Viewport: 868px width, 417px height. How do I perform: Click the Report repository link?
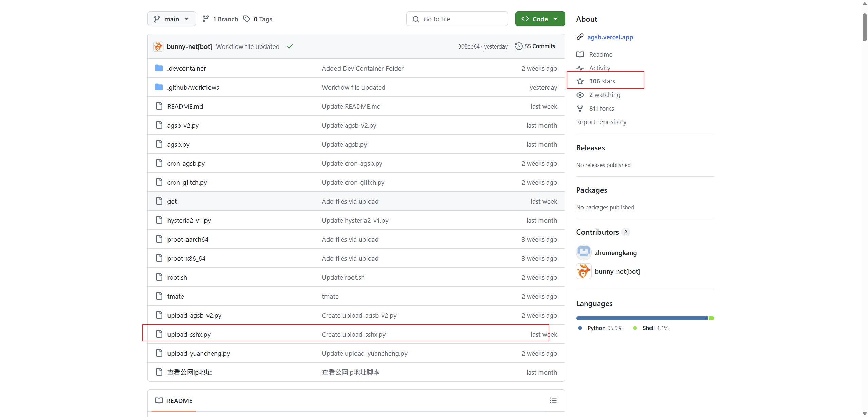click(x=601, y=122)
